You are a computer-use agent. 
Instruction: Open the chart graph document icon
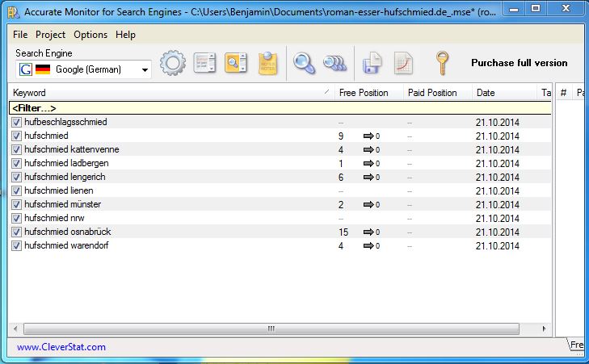pyautogui.click(x=403, y=63)
